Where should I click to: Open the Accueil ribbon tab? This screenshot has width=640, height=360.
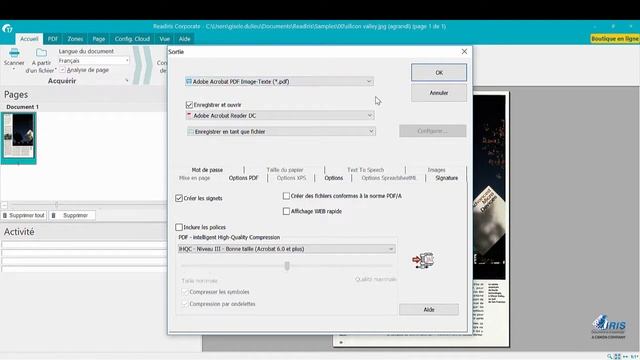[29, 39]
